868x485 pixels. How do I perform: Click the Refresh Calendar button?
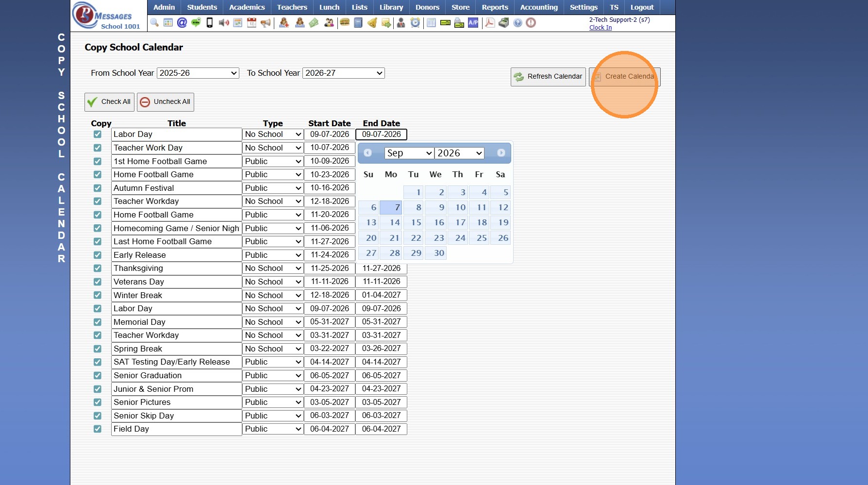tap(548, 77)
